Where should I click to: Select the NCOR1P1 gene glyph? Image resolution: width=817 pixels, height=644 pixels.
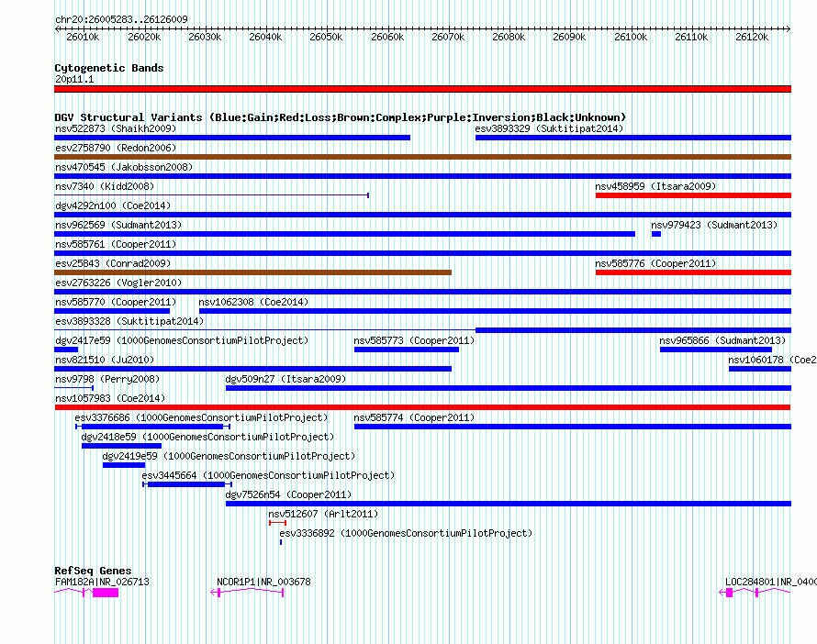point(247,593)
